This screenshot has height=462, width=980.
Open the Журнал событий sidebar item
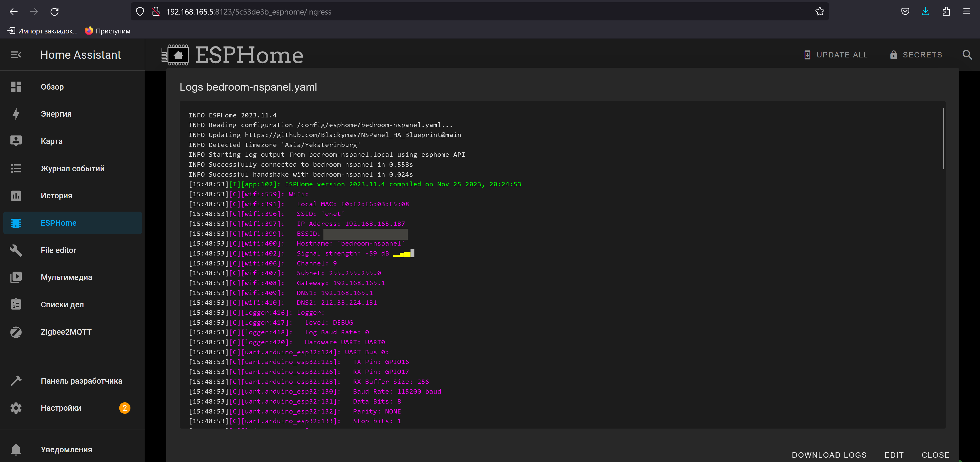[72, 168]
